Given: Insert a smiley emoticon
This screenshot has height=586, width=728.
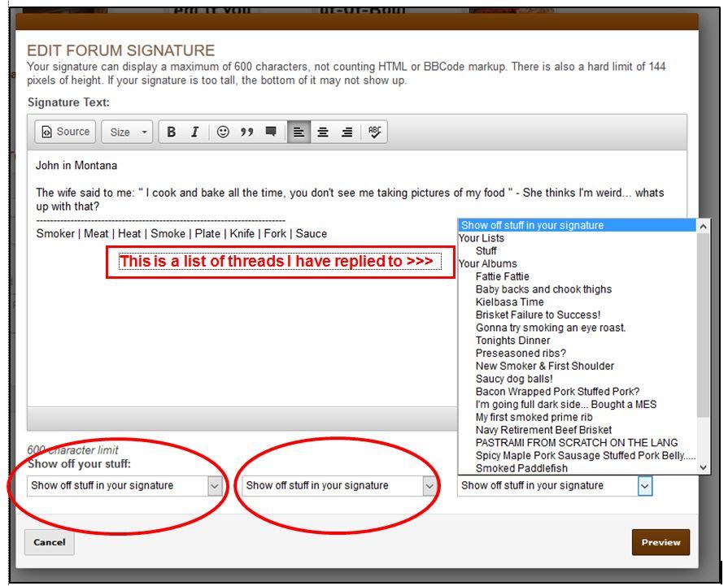Looking at the screenshot, I should click(223, 132).
